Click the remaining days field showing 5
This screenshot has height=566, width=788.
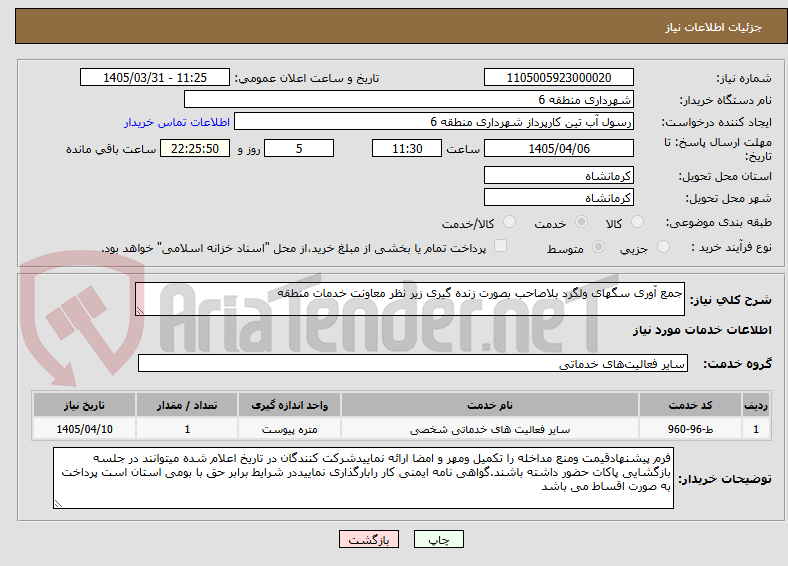(x=299, y=148)
